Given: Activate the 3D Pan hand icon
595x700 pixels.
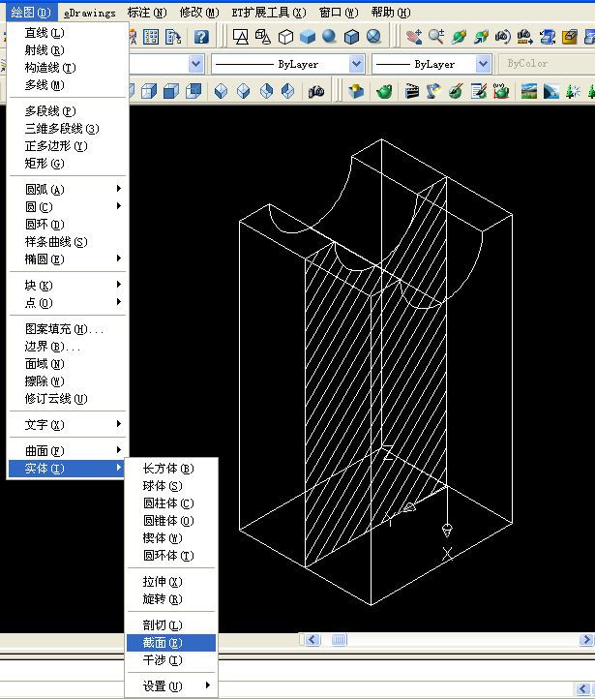Looking at the screenshot, I should point(414,37).
